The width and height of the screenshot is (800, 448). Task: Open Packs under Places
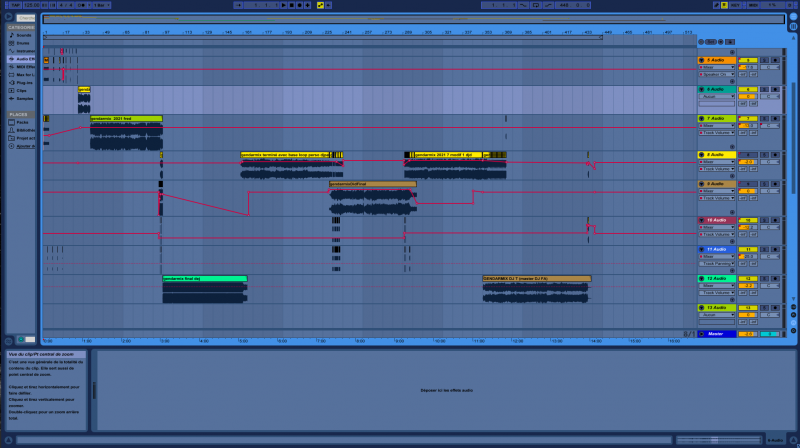click(22, 122)
